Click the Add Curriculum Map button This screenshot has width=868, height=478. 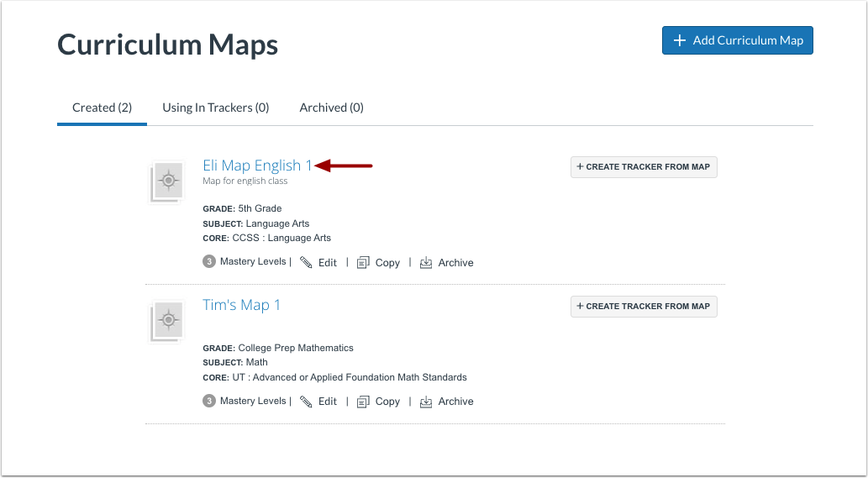coord(738,40)
